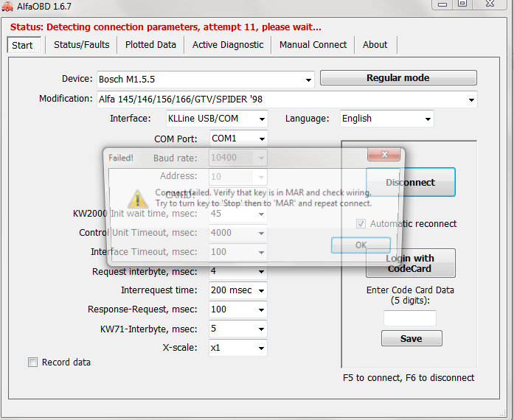The height and width of the screenshot is (420, 514).
Task: Click the Save code card button
Action: pos(411,338)
